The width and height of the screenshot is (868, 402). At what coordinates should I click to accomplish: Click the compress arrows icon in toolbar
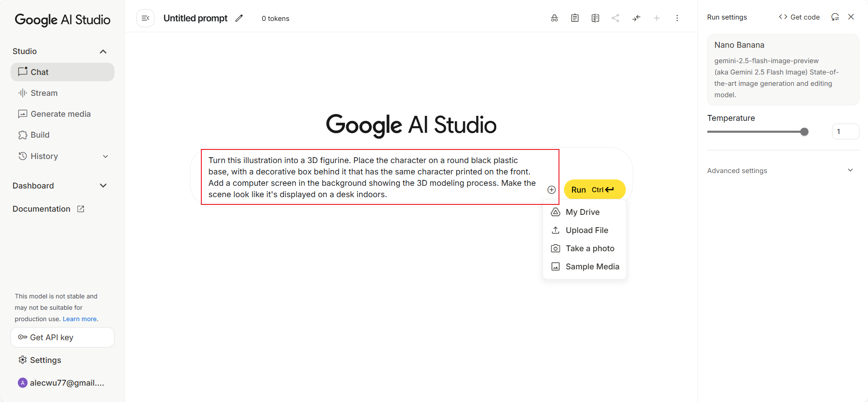pyautogui.click(x=636, y=18)
